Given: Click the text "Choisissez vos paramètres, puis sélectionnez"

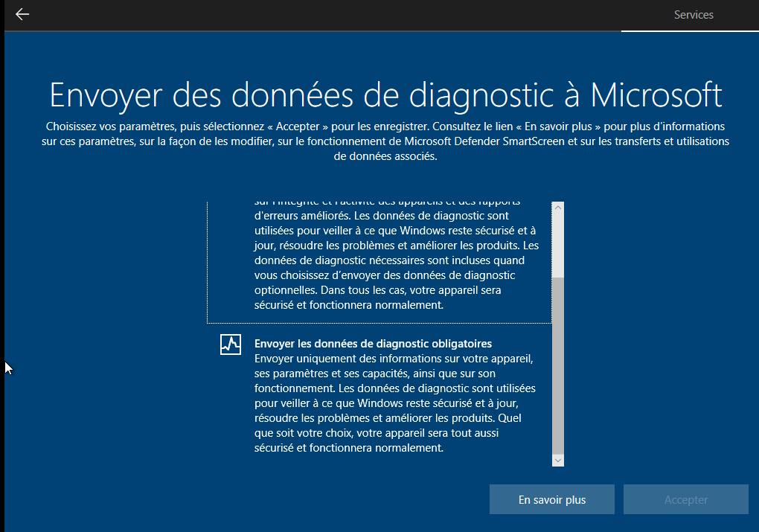Looking at the screenshot, I should pos(155,126).
